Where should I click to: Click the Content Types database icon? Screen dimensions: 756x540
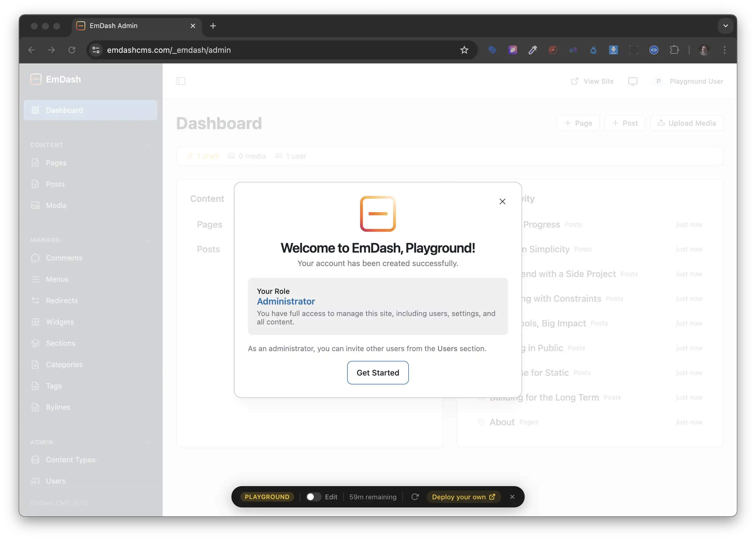(35, 459)
